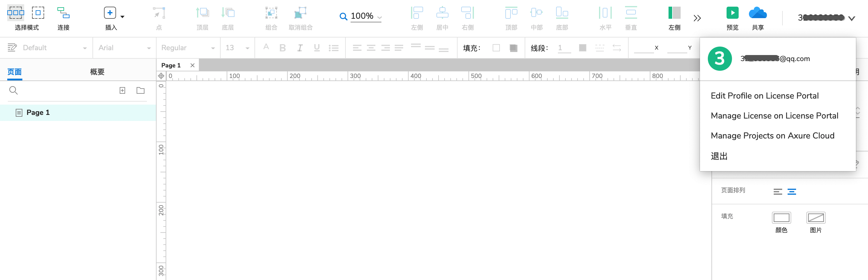Click the gray 填充 swatch

[513, 48]
